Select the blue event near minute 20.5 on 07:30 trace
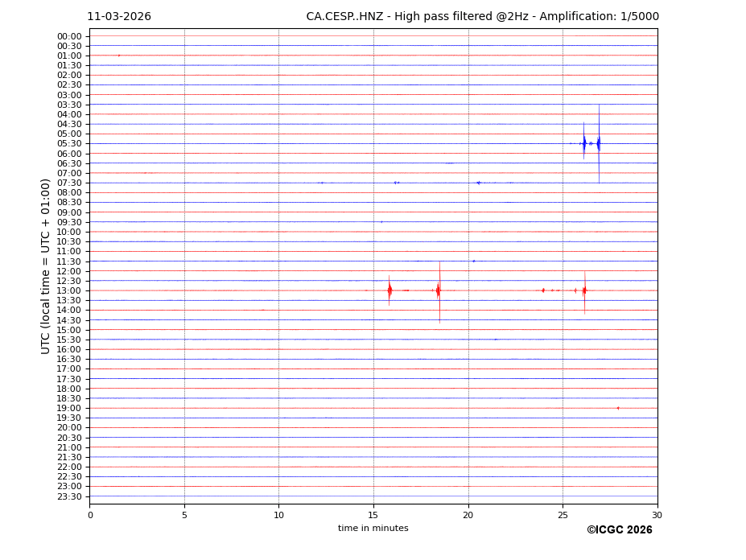Image resolution: width=746 pixels, height=560 pixels. (478, 183)
